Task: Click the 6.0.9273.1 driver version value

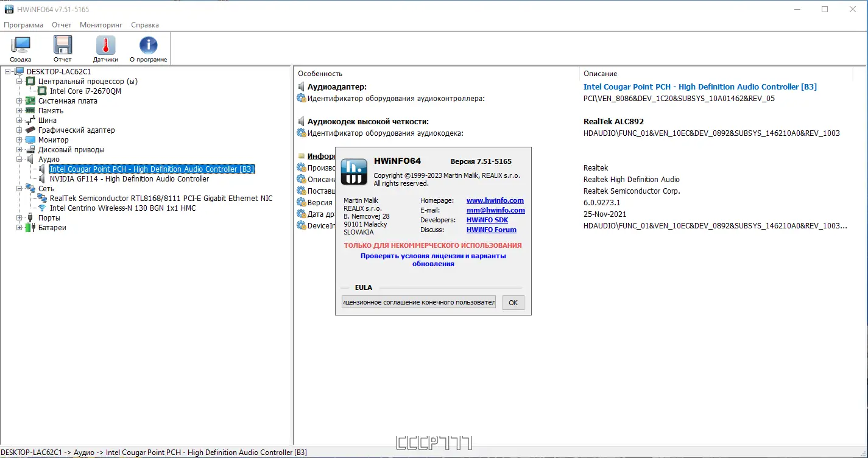Action: 602,203
